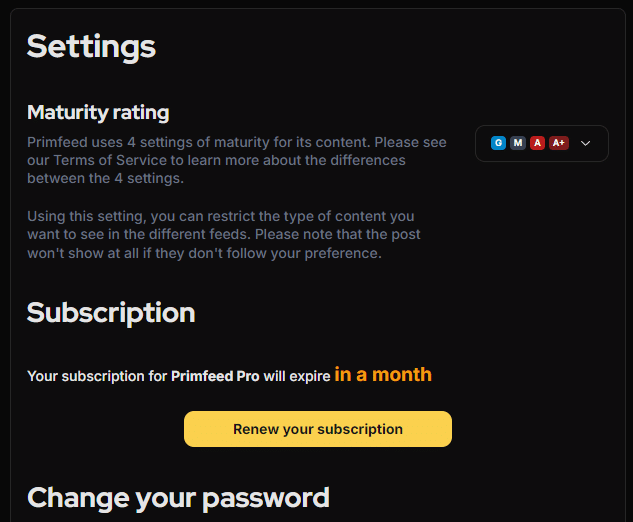Click the gray M maturity badge
The width and height of the screenshot is (633, 522).
coord(517,143)
